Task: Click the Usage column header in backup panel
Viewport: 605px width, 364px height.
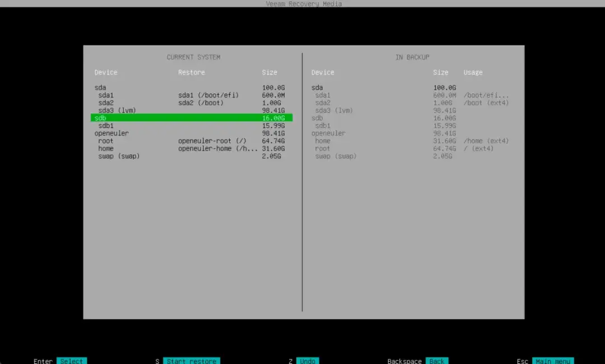Action: point(472,72)
